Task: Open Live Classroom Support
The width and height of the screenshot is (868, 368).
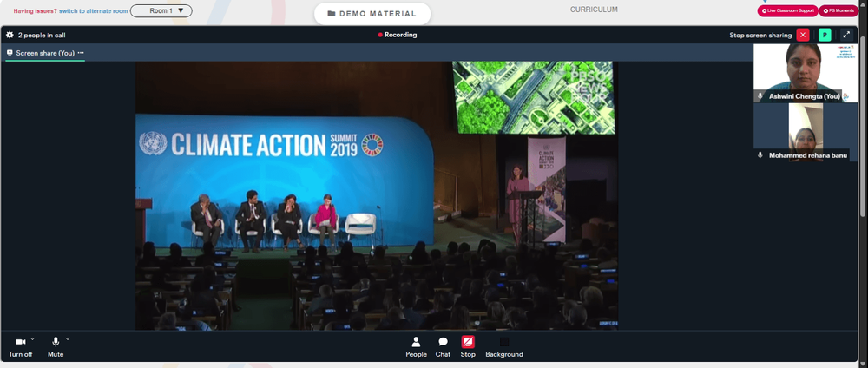Action: [x=786, y=10]
